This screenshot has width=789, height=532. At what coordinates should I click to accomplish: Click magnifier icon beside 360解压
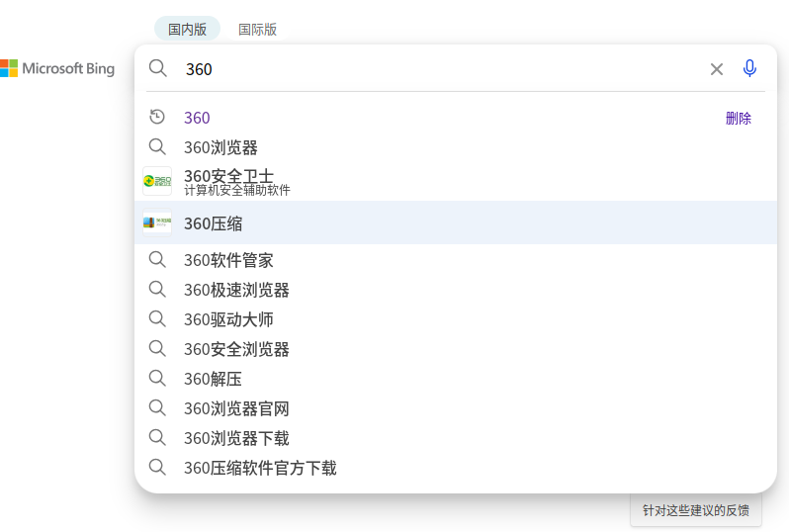157,379
